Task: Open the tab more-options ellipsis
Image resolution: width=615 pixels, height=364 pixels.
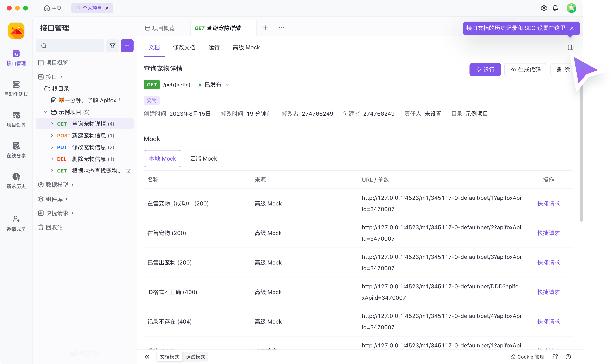Action: coord(281,28)
